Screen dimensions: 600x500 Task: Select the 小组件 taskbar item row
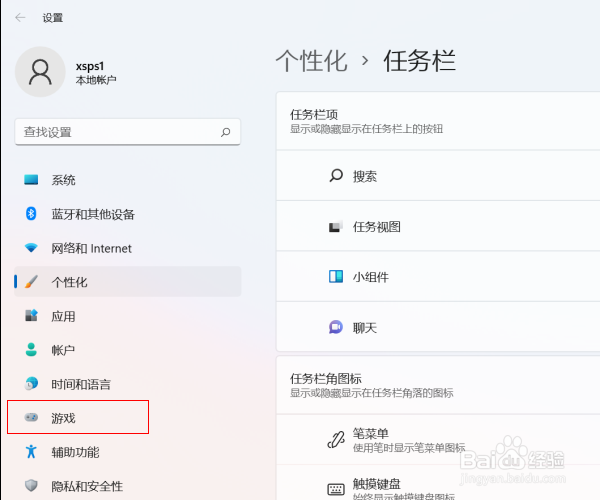point(438,277)
